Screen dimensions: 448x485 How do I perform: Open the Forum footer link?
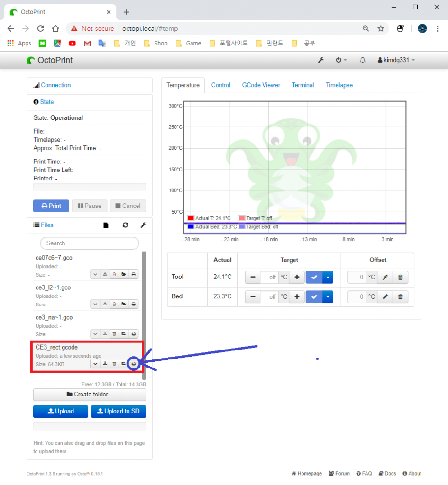[339, 474]
